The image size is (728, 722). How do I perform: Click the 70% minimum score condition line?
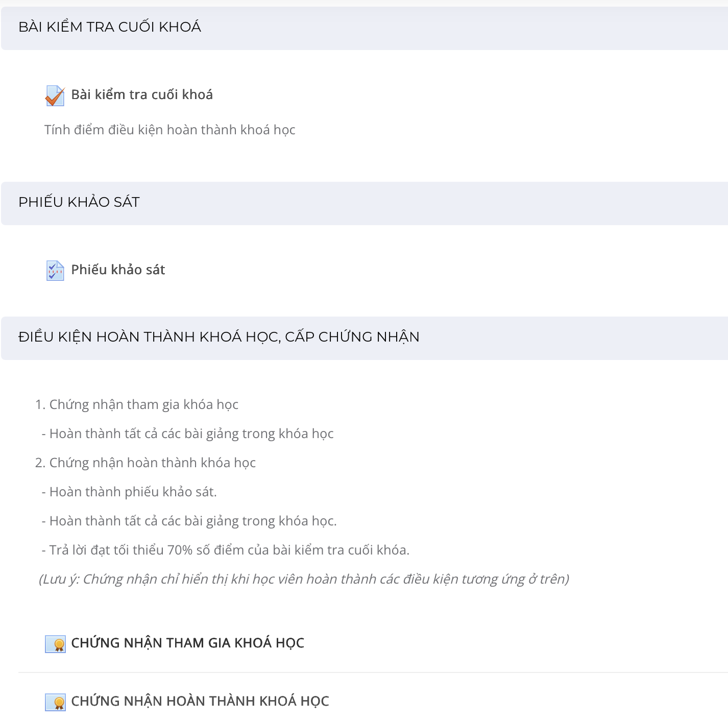coord(226,550)
